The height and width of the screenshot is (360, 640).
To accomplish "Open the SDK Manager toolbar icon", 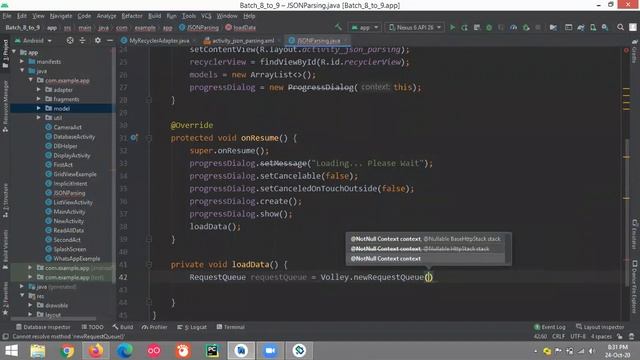I will (x=605, y=27).
